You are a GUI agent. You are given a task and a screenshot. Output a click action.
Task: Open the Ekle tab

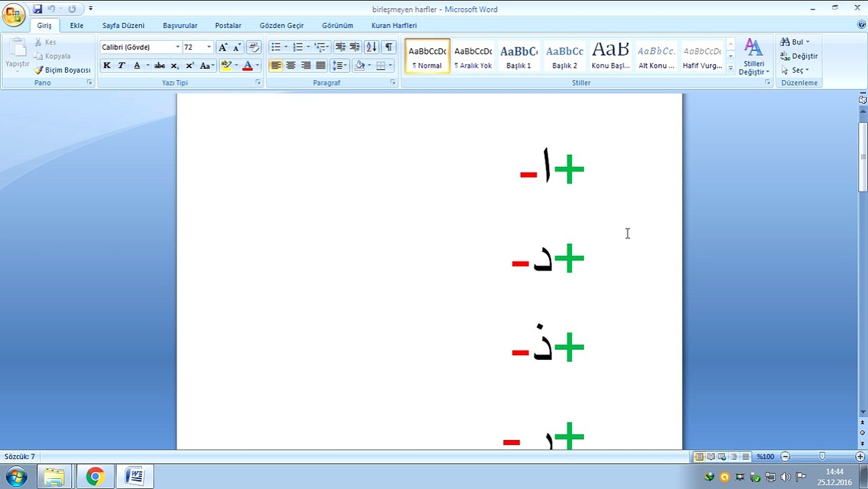point(77,25)
